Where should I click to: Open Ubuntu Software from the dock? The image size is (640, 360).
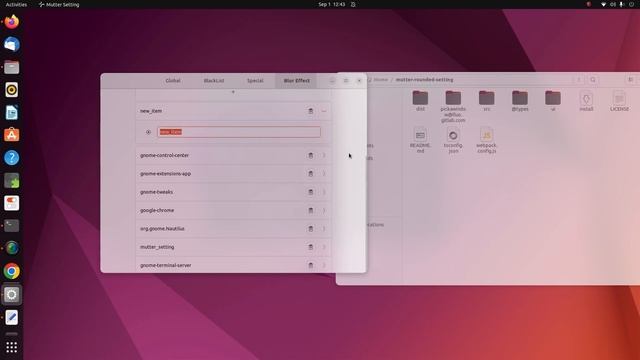[11, 135]
